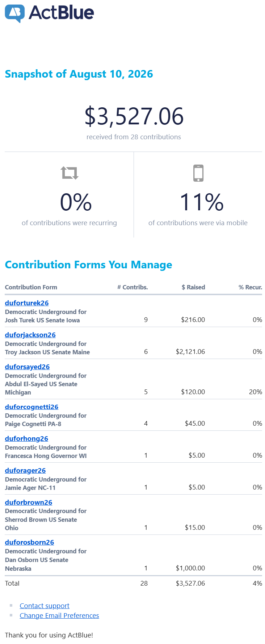Image resolution: width=265 pixels, height=644 pixels.
Task: Open the duforturek26 form link
Action: [27, 303]
